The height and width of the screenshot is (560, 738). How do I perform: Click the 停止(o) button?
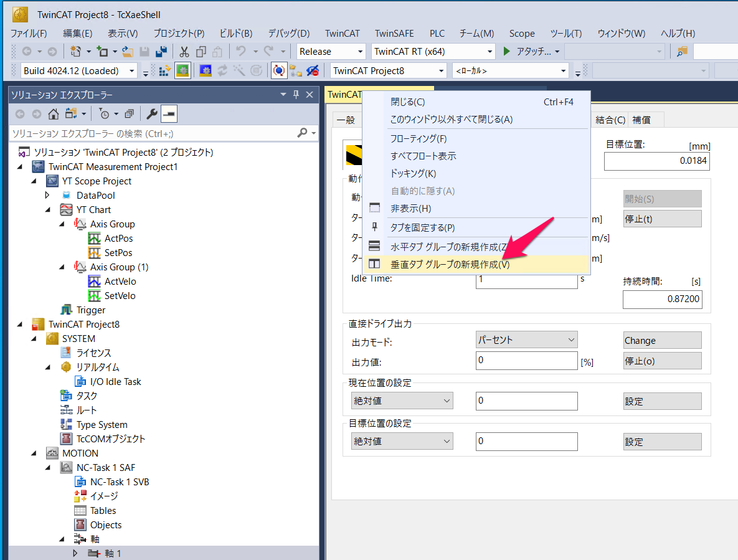coord(662,361)
